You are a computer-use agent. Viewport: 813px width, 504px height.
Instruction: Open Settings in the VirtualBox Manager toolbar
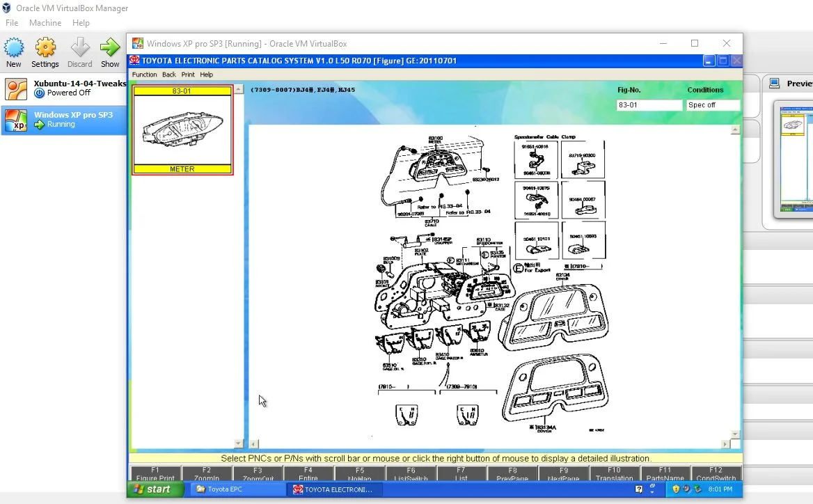click(45, 52)
